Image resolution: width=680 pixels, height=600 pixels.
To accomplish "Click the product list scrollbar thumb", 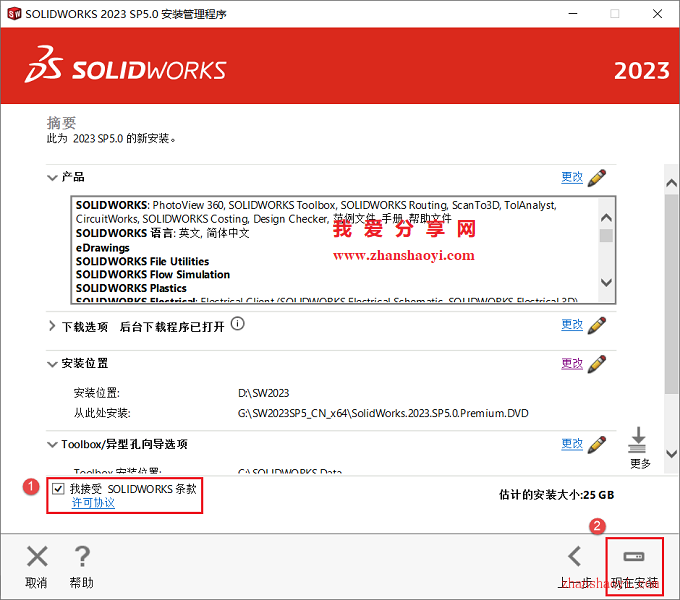I will click(x=606, y=235).
